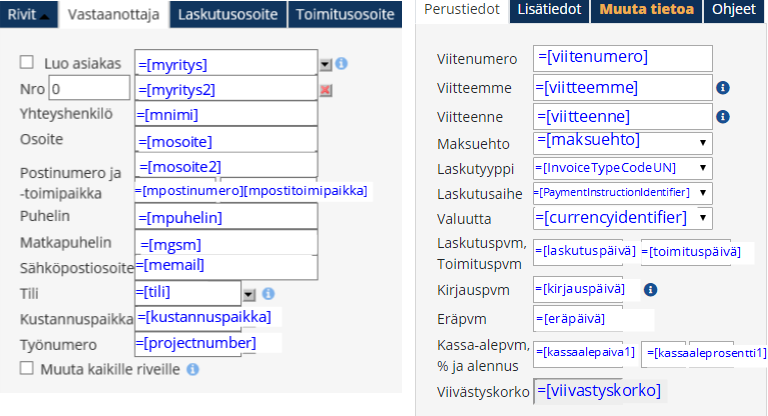Click the info icon next to Tili
The height and width of the screenshot is (416, 768).
268,294
